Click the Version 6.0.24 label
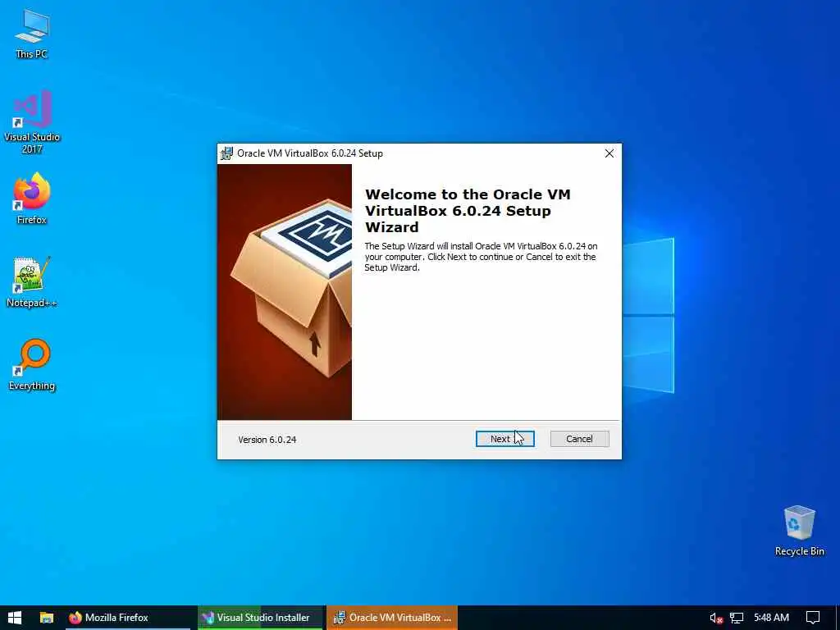840x630 pixels. (x=267, y=440)
